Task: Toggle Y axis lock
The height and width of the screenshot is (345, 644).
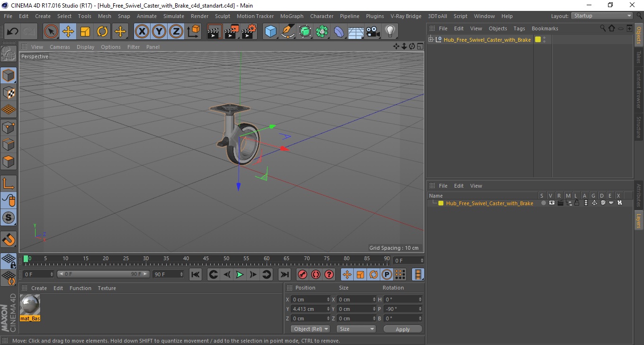Action: point(159,32)
